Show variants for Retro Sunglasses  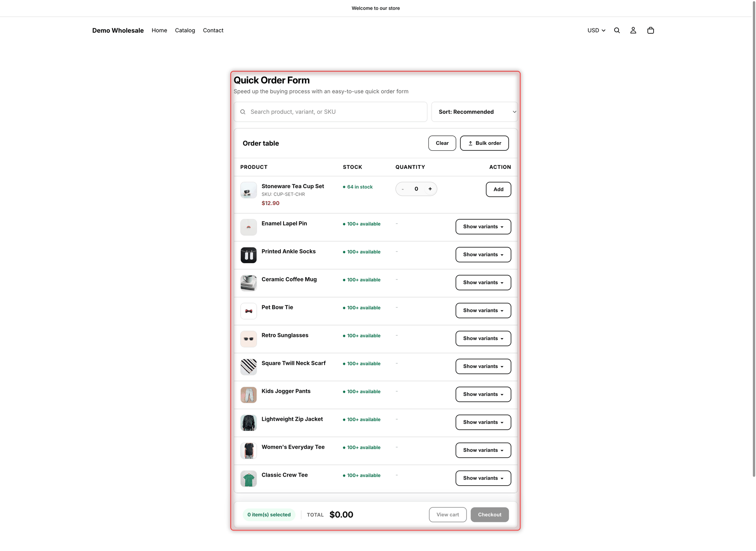[x=483, y=338]
